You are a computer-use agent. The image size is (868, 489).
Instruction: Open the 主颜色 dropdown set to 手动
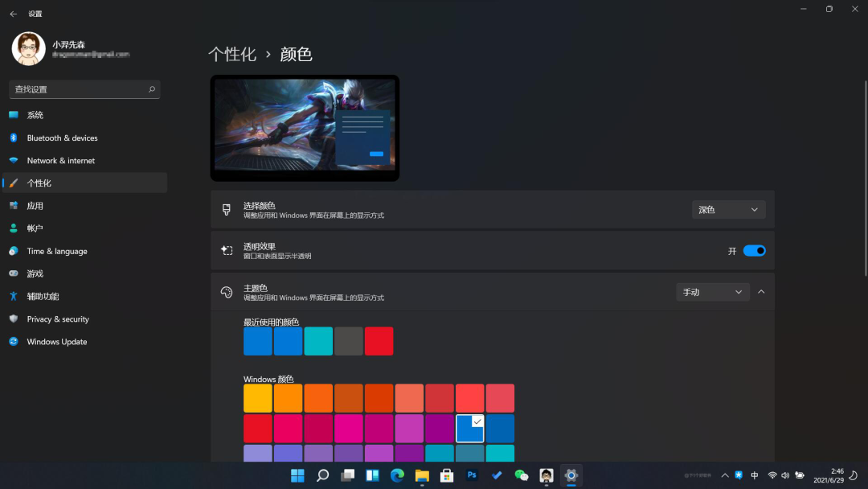click(x=712, y=292)
